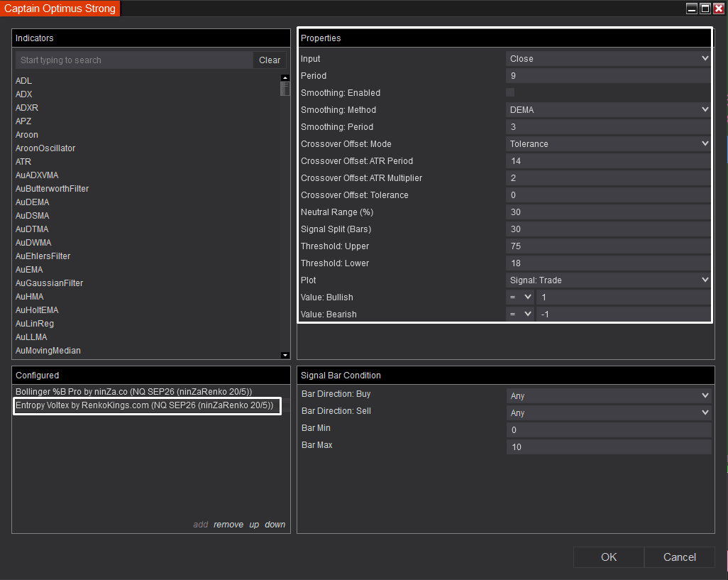The image size is (728, 580).
Task: Select AuLLMA in the indicators list
Action: tap(31, 336)
